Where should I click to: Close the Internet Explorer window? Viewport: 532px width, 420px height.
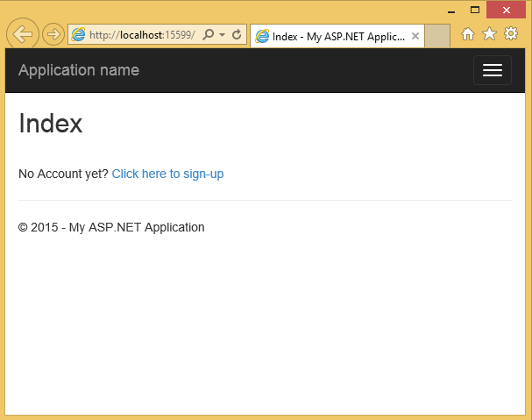pyautogui.click(x=507, y=10)
